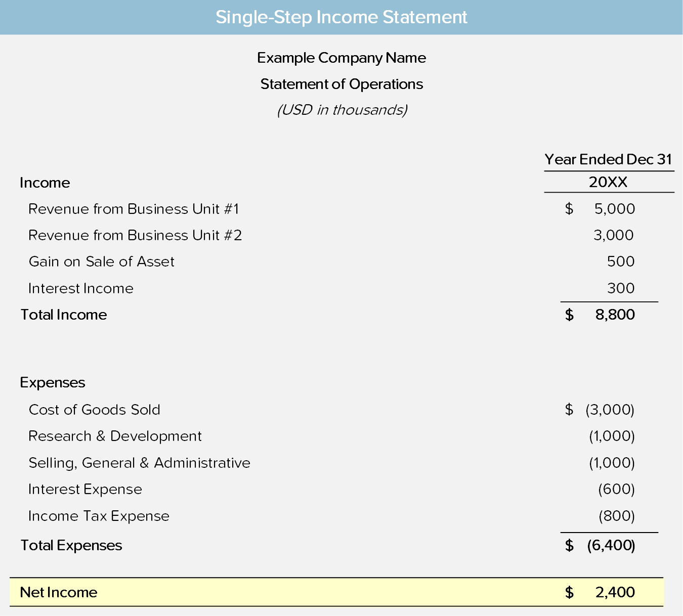This screenshot has height=616, width=683.
Task: Click the Expenses section heading
Action: pyautogui.click(x=53, y=383)
